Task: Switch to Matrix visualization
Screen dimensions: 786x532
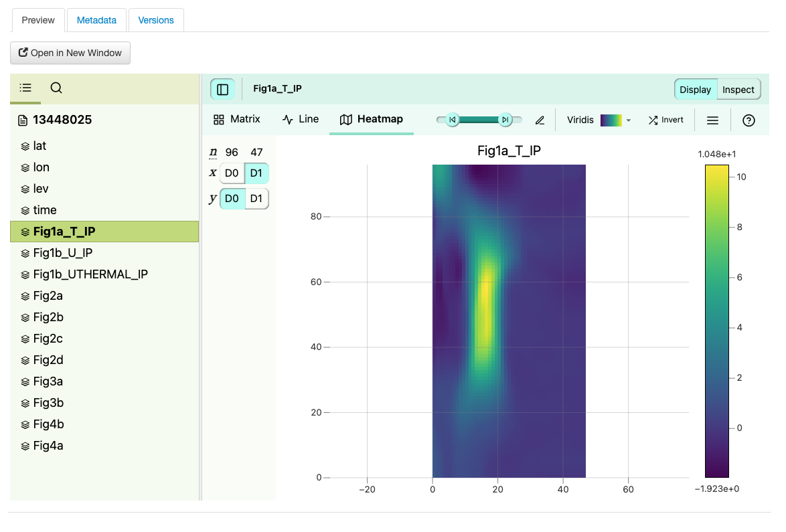Action: click(x=237, y=119)
